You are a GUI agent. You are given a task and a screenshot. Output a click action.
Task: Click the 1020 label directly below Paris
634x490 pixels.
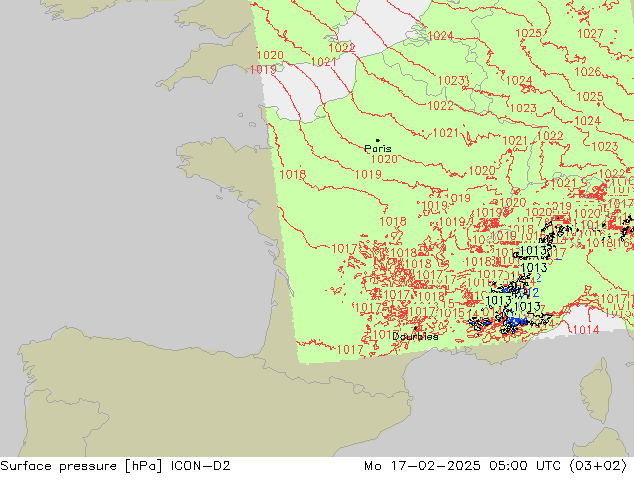pyautogui.click(x=384, y=159)
